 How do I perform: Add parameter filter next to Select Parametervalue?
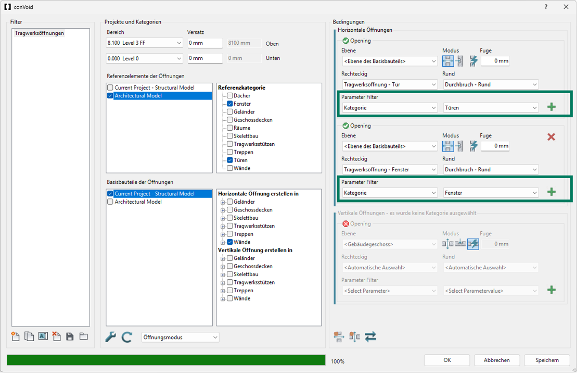(x=551, y=290)
